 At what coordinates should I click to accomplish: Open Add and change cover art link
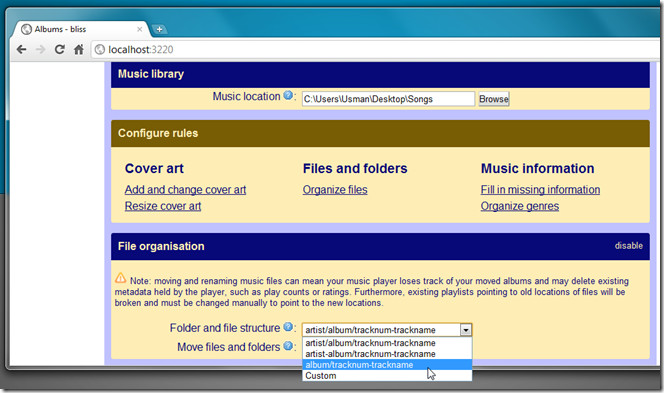click(x=185, y=190)
